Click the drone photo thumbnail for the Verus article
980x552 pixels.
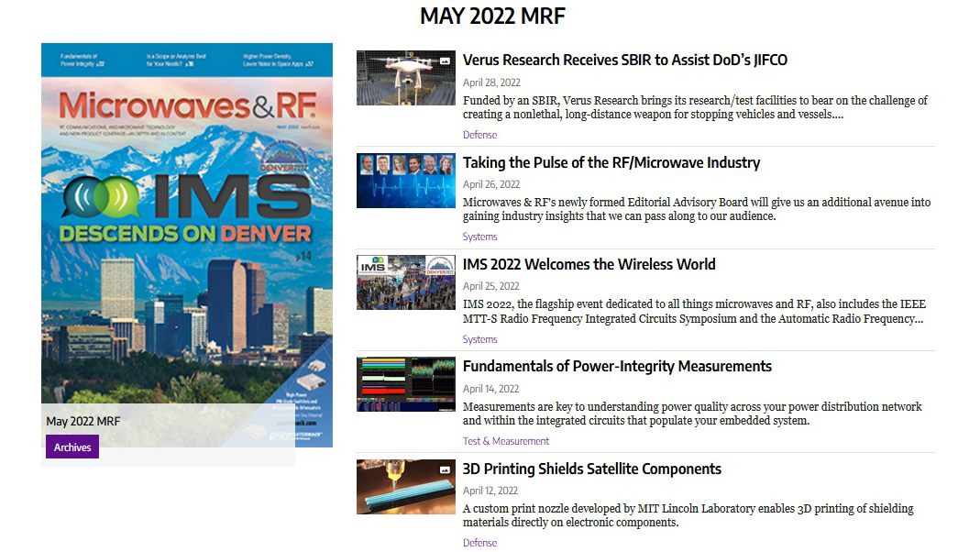pos(406,78)
